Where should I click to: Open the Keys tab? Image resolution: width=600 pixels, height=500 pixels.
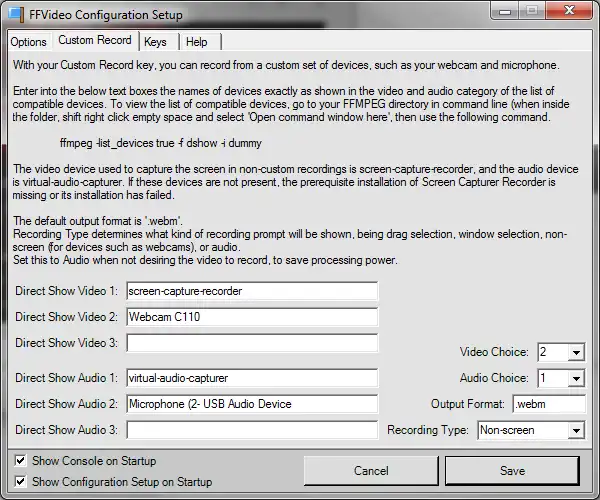coord(155,42)
